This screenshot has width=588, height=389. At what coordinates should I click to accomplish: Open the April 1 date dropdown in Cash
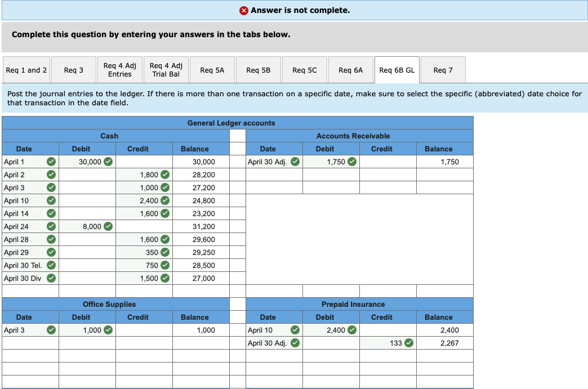[30, 162]
